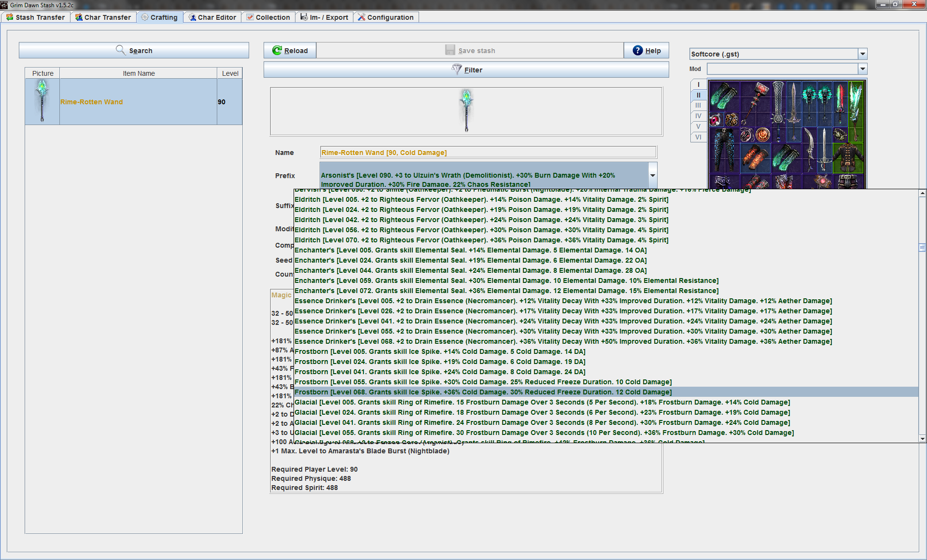Switch to the Char Editor tab
The image size is (927, 560).
pos(212,17)
